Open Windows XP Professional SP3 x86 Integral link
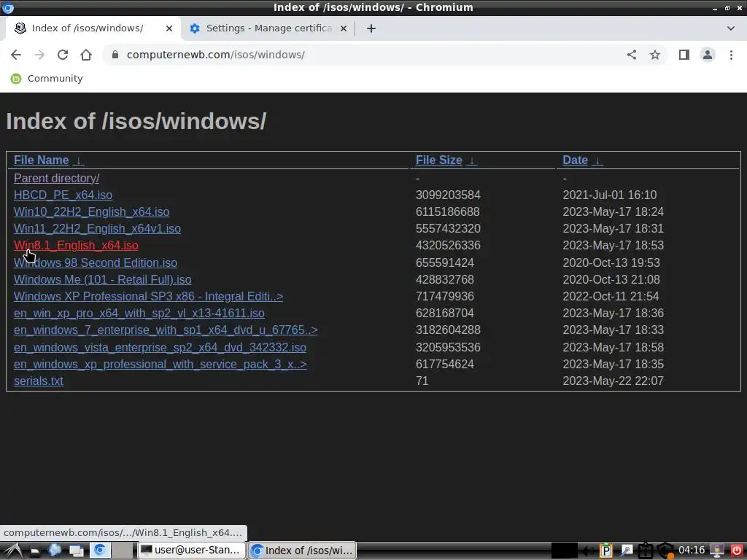 pyautogui.click(x=148, y=296)
